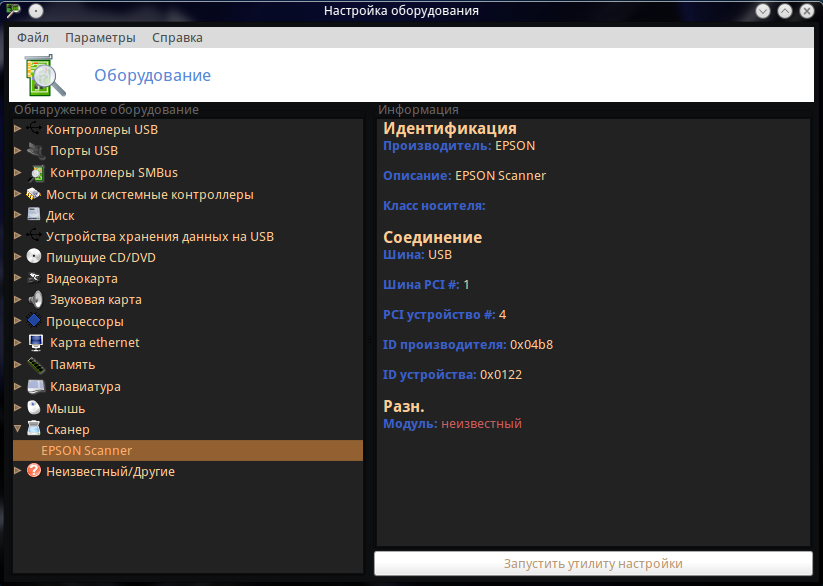
Task: Minimize the window with down-arrow button
Action: [763, 11]
